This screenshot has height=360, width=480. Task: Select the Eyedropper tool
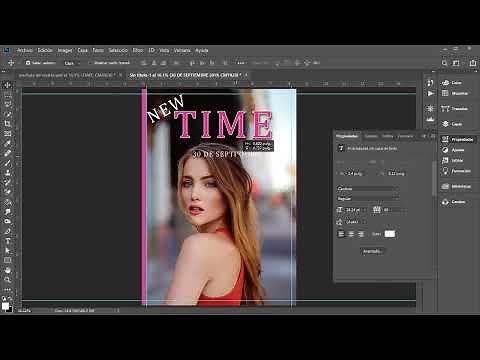click(7, 143)
